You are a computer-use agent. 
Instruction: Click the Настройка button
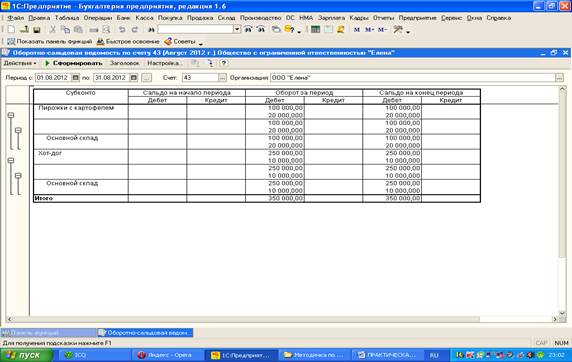pyautogui.click(x=165, y=63)
